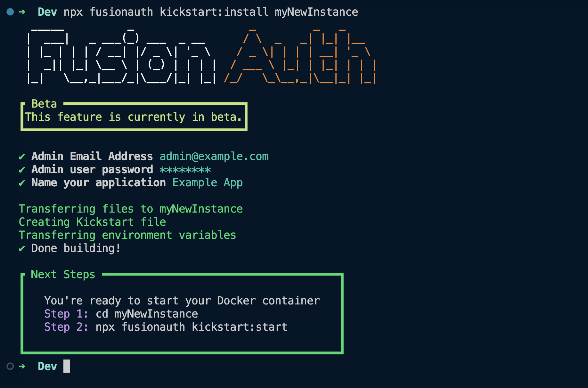Click the terminal cursor block at bottom prompt
588x388 pixels.
[x=67, y=366]
